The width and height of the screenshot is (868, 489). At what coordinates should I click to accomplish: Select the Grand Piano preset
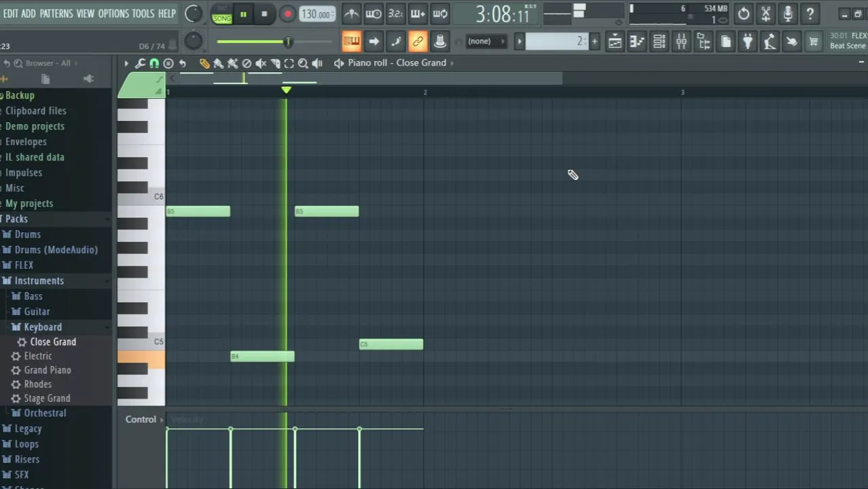48,370
